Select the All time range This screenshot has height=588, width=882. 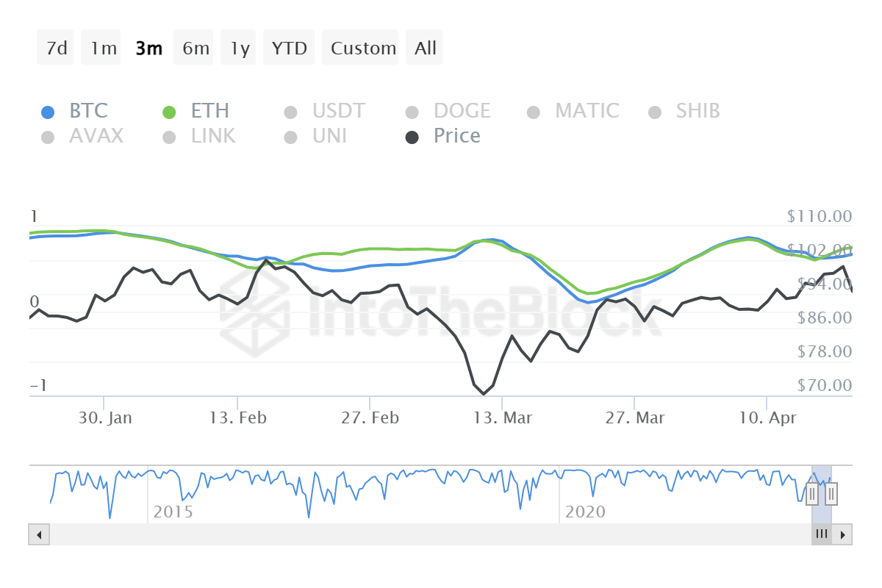click(424, 47)
